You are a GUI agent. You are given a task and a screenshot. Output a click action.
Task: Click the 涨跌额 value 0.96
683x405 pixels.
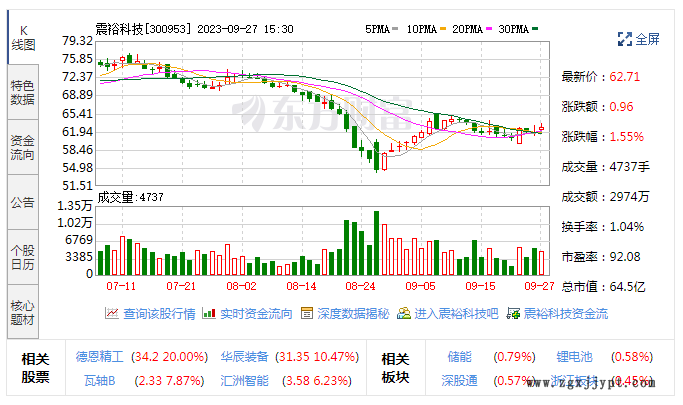tap(621, 107)
